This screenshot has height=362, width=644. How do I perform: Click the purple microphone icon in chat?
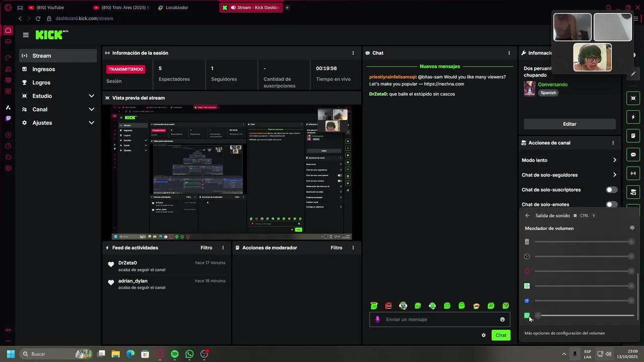tap(378, 320)
